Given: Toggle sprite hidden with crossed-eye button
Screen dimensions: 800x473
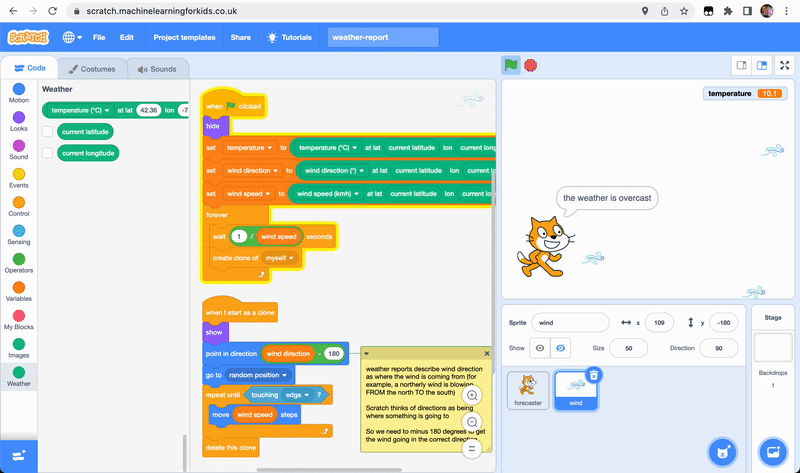Looking at the screenshot, I should tap(561, 348).
